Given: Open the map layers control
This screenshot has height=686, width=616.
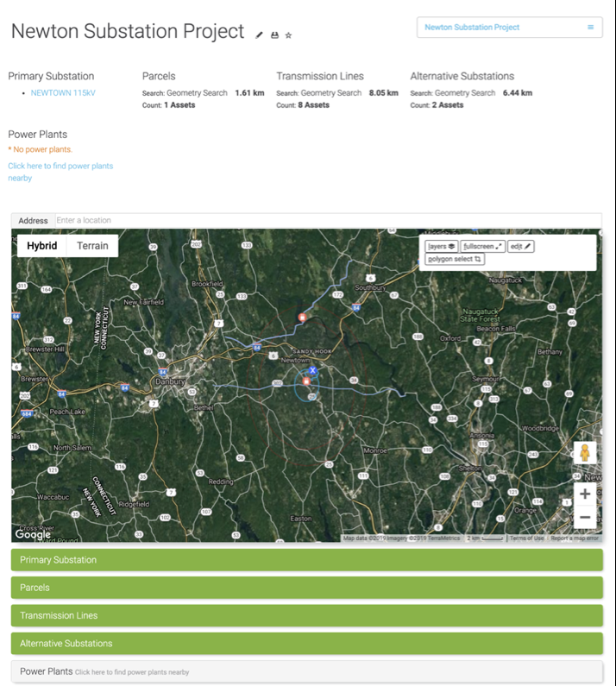Looking at the screenshot, I should (x=441, y=246).
